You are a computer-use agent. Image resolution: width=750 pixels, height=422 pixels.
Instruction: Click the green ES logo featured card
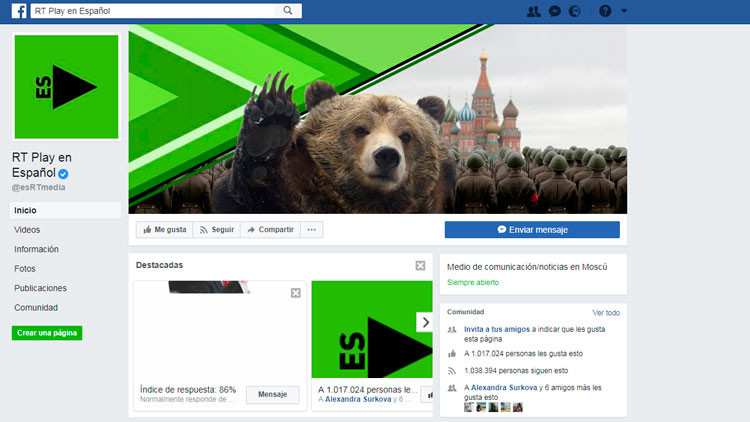pos(372,330)
